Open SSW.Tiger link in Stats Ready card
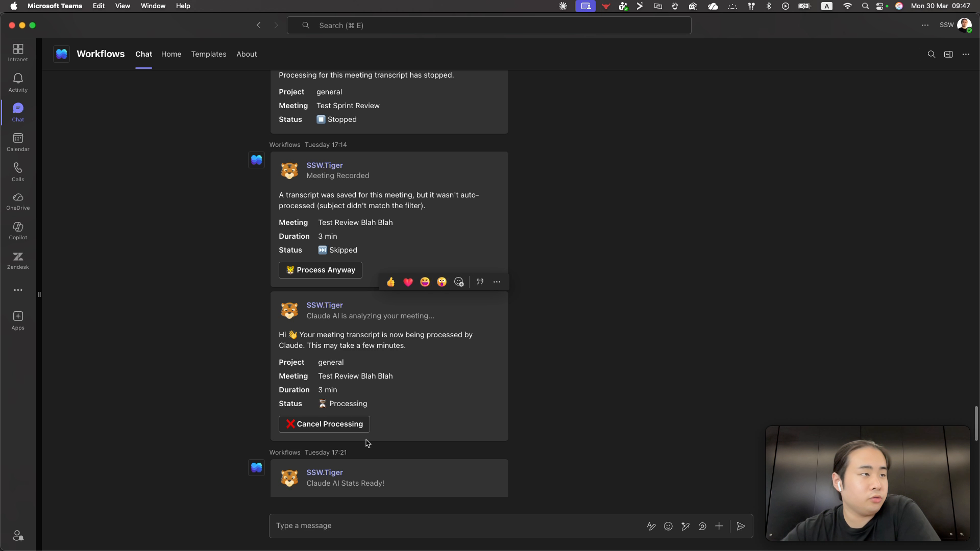 tap(325, 472)
